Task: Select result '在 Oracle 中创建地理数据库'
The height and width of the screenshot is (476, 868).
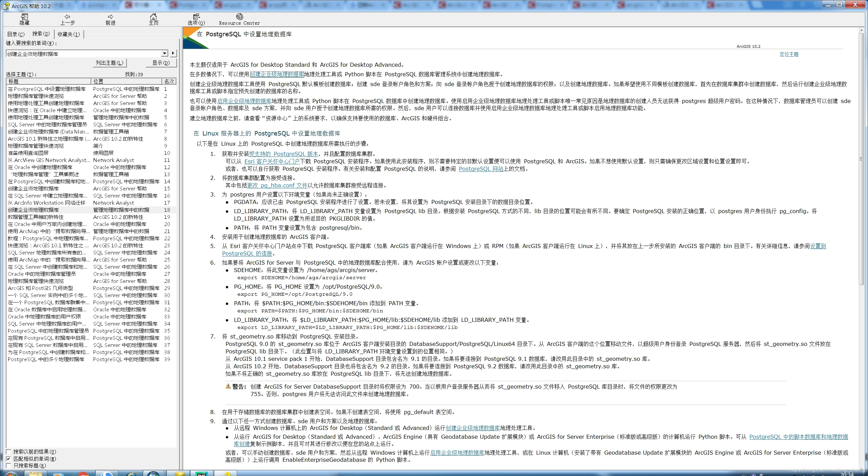Action: [x=40, y=167]
